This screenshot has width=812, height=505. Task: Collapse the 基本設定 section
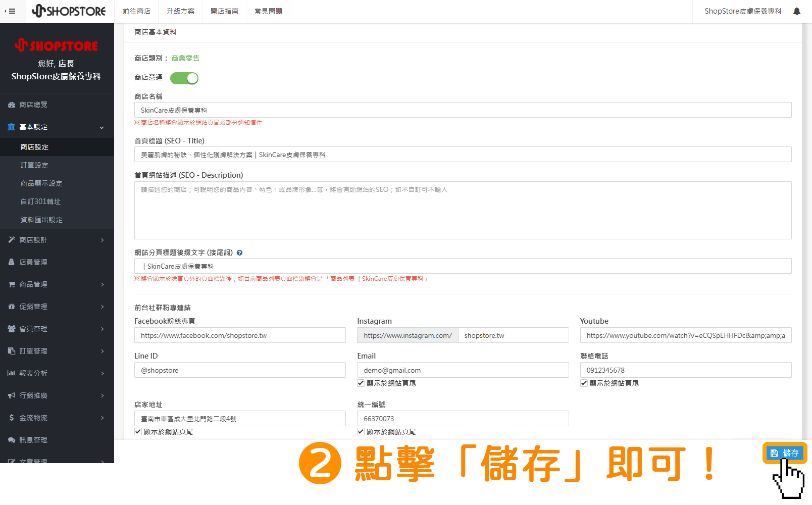[57, 127]
